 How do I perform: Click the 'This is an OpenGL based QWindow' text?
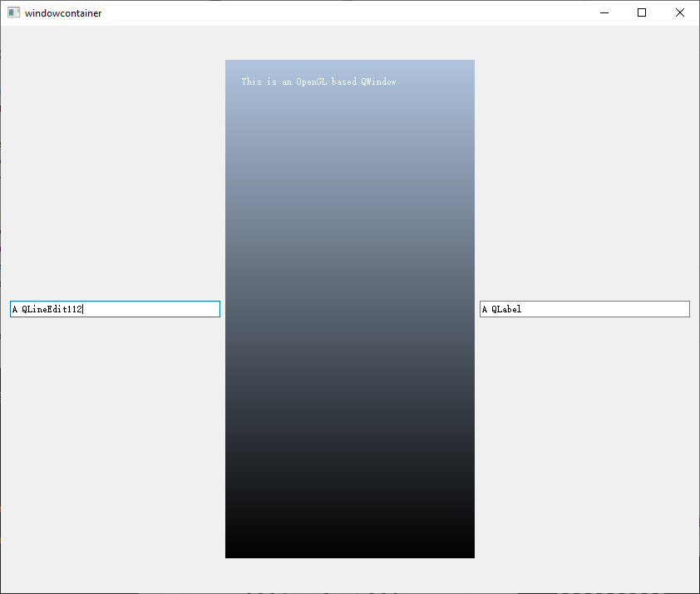click(318, 81)
